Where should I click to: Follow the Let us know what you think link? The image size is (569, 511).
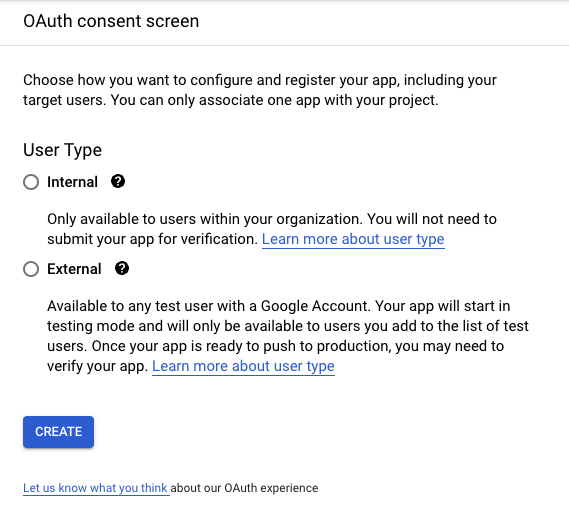[x=95, y=488]
